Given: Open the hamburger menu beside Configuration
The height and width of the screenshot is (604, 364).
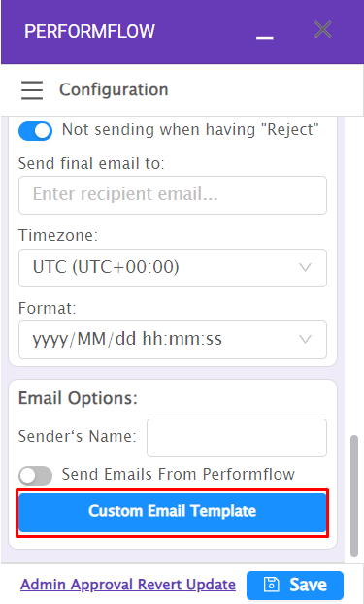Looking at the screenshot, I should point(32,90).
